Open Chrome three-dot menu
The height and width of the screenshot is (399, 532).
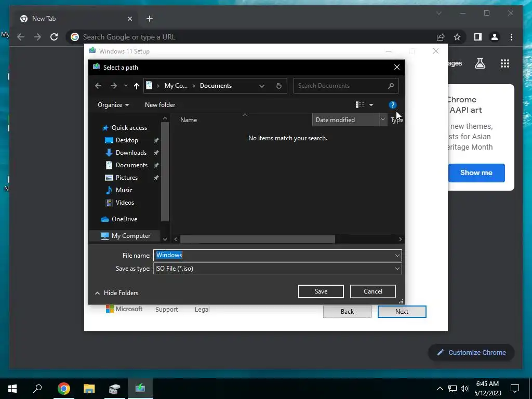point(511,37)
